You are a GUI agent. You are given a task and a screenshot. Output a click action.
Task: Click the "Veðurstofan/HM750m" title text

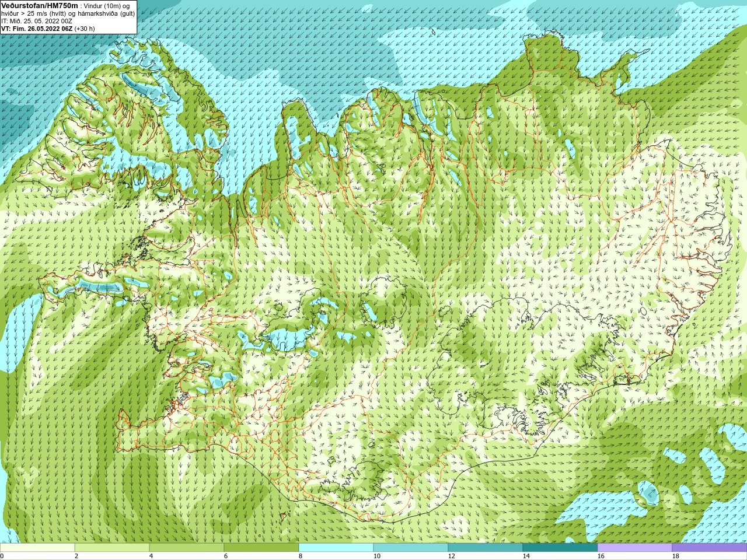point(39,5)
